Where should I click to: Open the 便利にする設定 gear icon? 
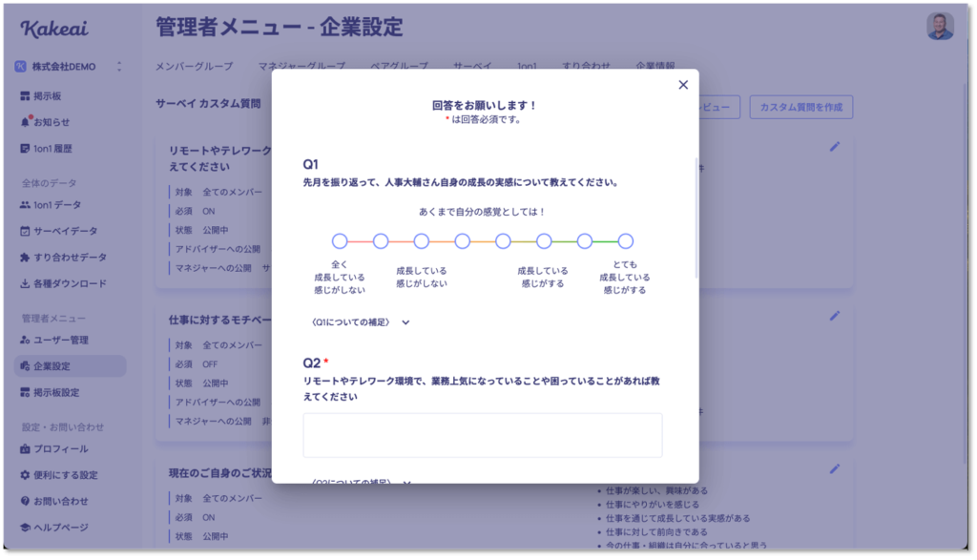(x=25, y=475)
